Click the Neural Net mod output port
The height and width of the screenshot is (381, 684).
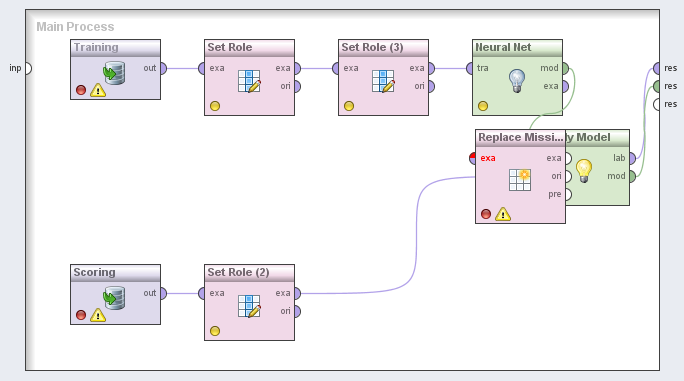pos(565,69)
